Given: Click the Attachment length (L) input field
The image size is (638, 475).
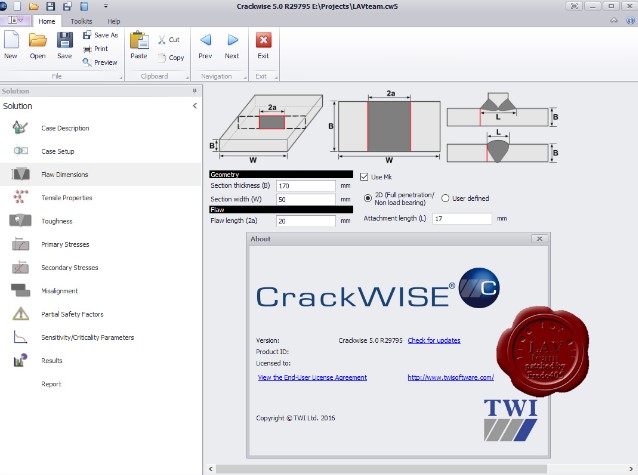Looking at the screenshot, I should (462, 219).
